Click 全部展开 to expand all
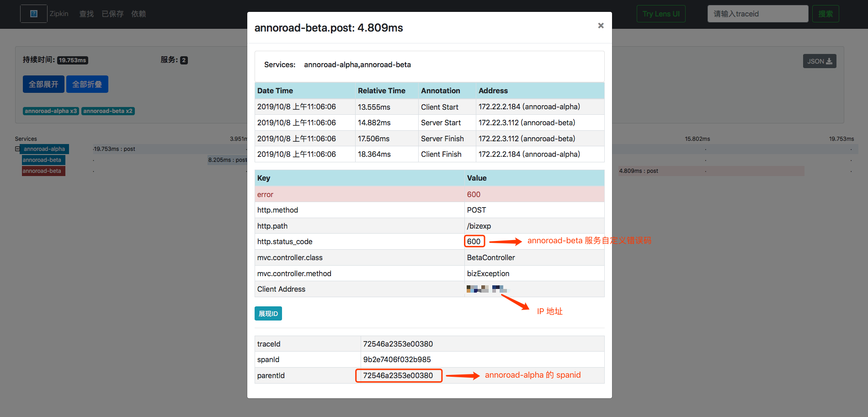 point(43,84)
